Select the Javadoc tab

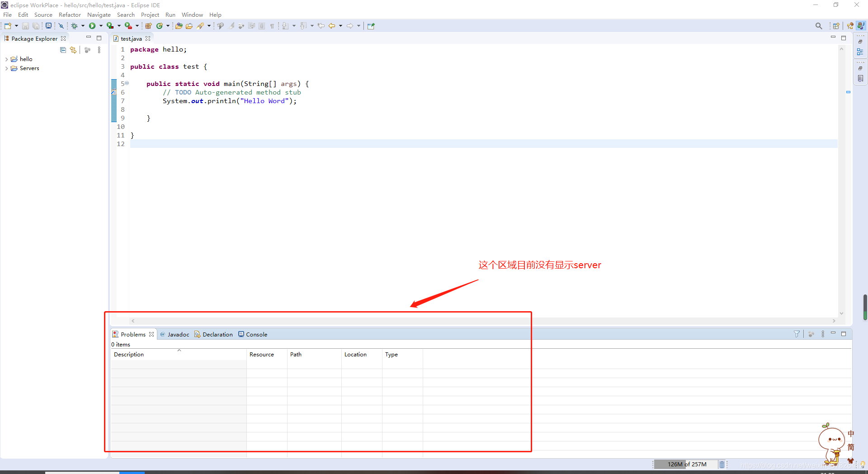178,334
